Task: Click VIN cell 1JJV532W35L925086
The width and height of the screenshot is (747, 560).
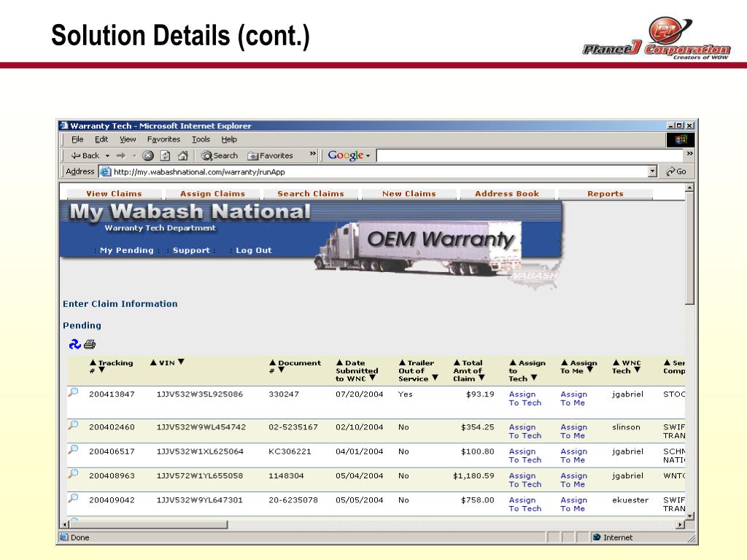Action: [200, 394]
